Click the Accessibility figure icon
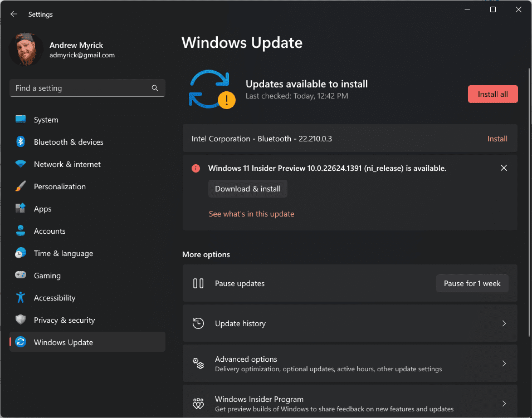This screenshot has width=532, height=418. (21, 297)
